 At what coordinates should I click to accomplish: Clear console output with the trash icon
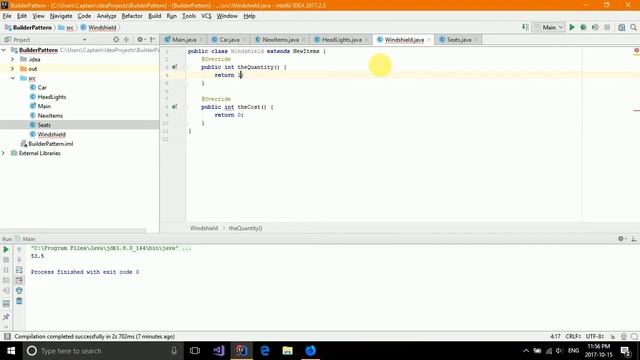coord(19,301)
